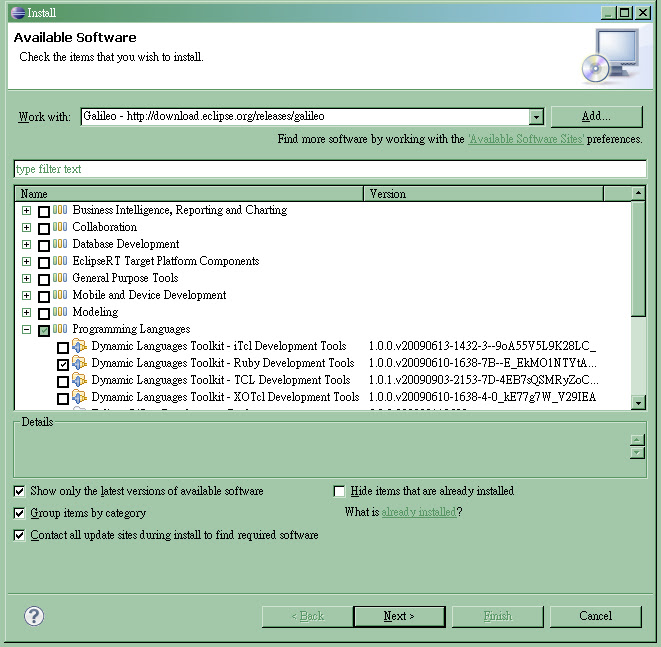The width and height of the screenshot is (661, 647).
Task: Click the disabled Back button
Action: point(307,616)
